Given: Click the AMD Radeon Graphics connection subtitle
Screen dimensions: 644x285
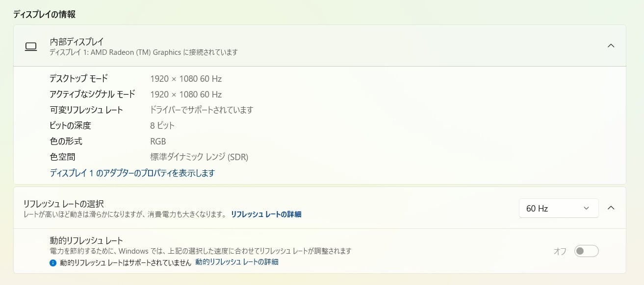Looking at the screenshot, I should pos(144,52).
